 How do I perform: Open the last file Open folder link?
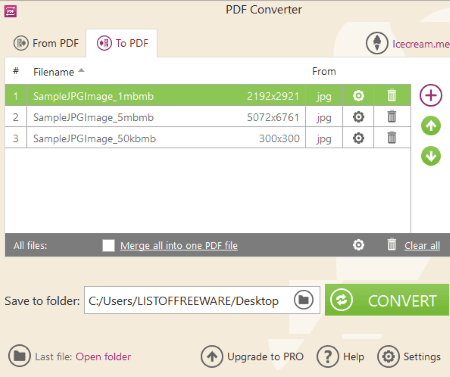point(103,357)
